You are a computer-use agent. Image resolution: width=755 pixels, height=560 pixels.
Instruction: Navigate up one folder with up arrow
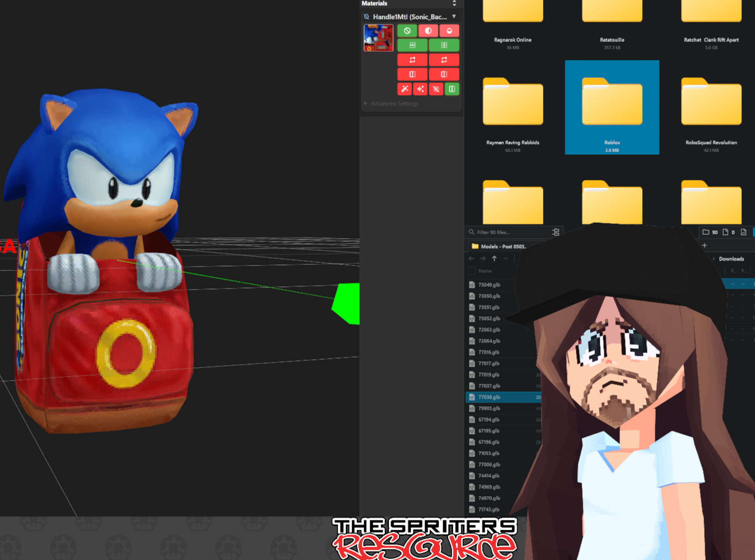tap(494, 258)
